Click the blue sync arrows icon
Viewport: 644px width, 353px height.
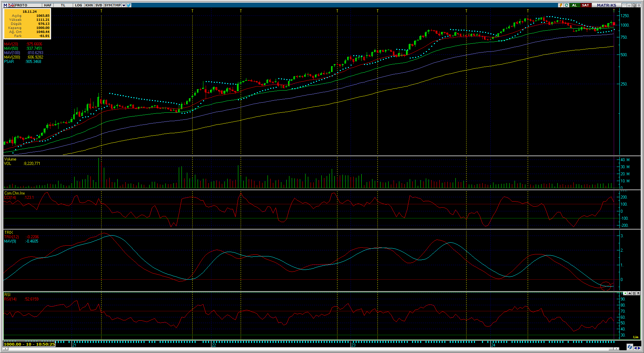point(630,347)
